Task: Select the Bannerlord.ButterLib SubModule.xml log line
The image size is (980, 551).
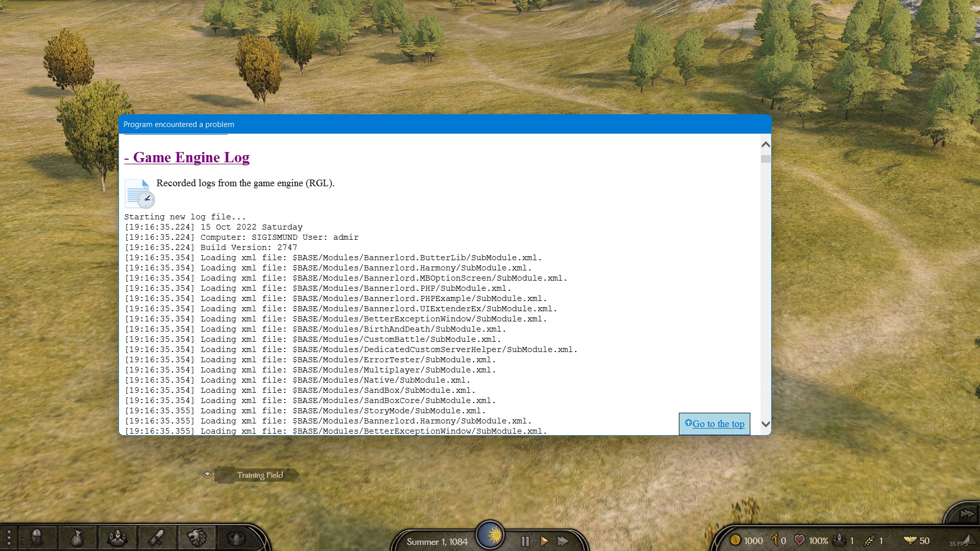Action: 333,258
